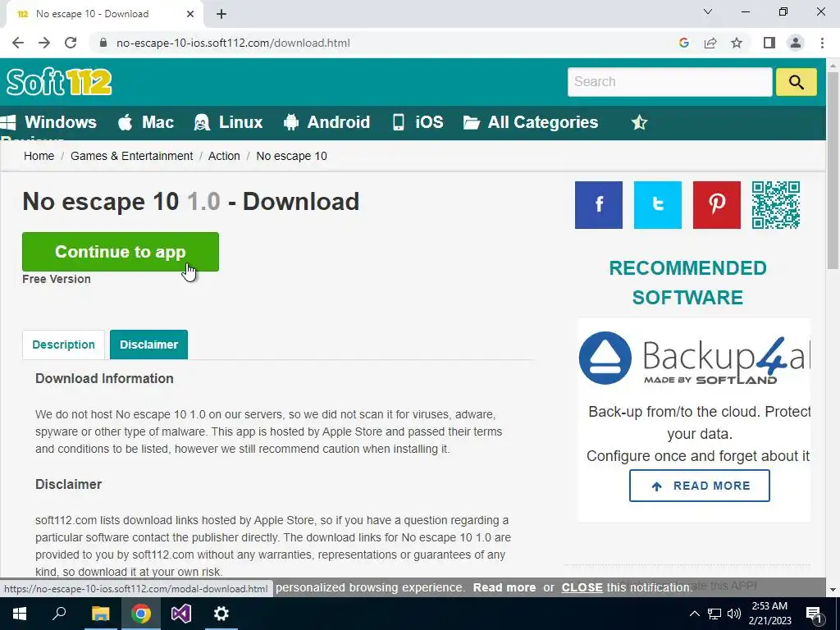Switch to the Description tab
Image resolution: width=840 pixels, height=630 pixels.
pos(63,345)
